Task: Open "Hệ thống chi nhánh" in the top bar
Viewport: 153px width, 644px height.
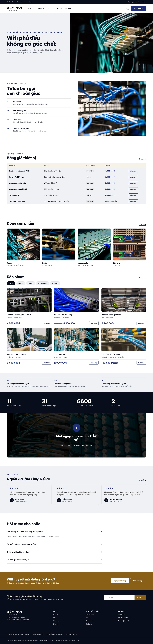Action: pos(133,2)
